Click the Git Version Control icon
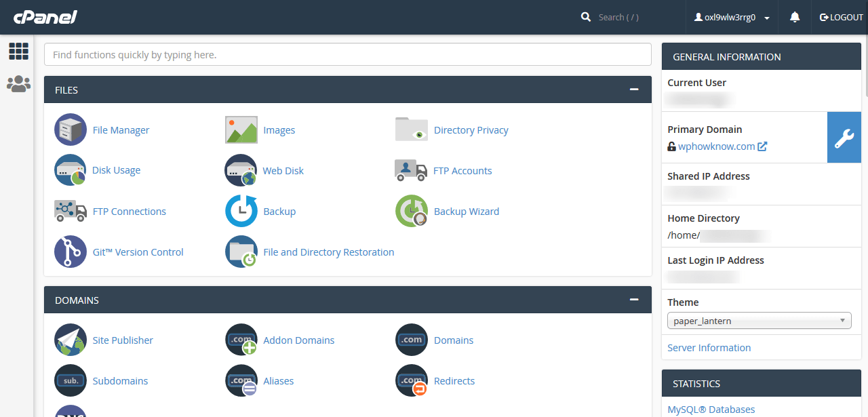 tap(71, 252)
